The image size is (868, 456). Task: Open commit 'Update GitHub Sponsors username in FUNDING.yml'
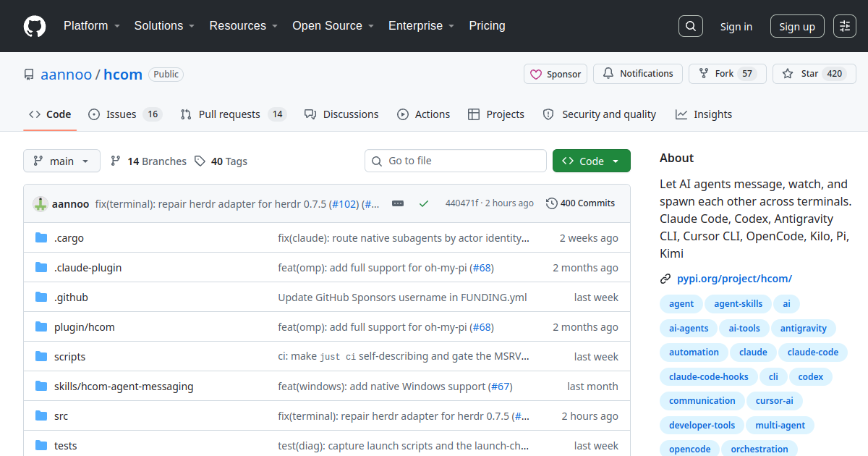[x=403, y=297]
